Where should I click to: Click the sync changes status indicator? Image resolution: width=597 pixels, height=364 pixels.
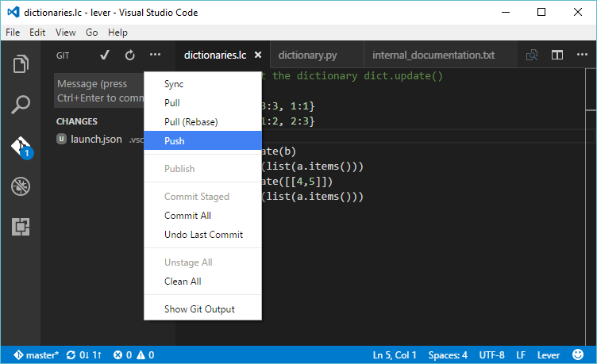coord(83,355)
